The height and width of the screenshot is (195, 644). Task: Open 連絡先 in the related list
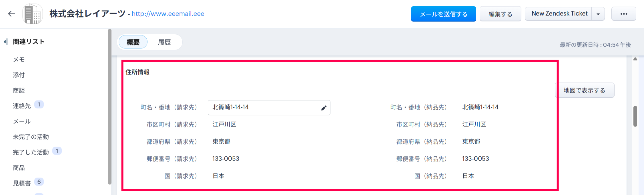point(22,106)
